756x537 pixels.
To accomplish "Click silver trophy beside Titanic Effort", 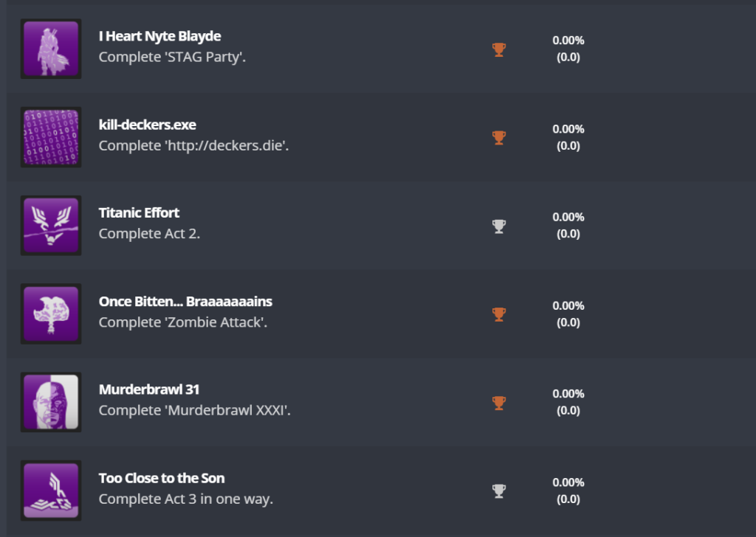I will tap(499, 226).
